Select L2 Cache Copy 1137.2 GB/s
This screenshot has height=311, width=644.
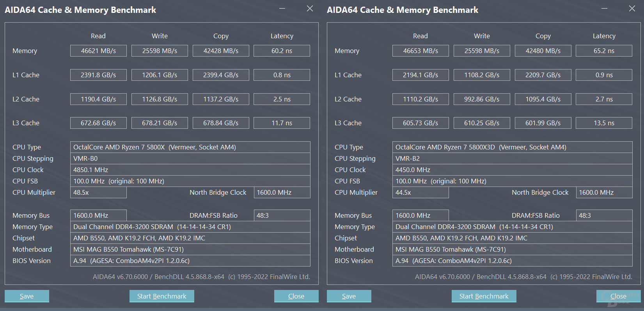pos(221,99)
